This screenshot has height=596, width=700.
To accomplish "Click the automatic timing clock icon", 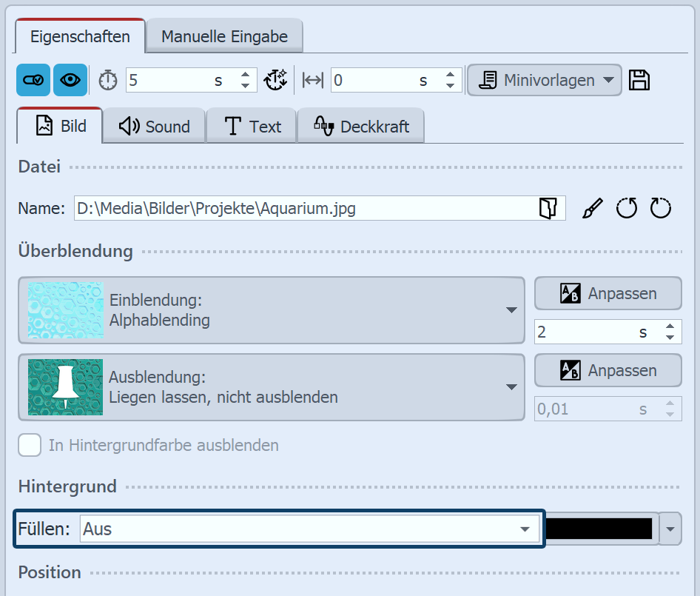I will [x=275, y=80].
